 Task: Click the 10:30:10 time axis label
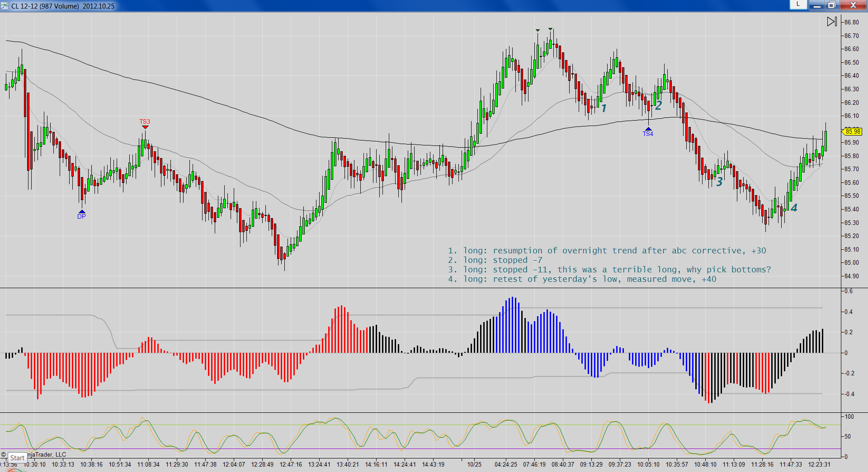coord(35,464)
